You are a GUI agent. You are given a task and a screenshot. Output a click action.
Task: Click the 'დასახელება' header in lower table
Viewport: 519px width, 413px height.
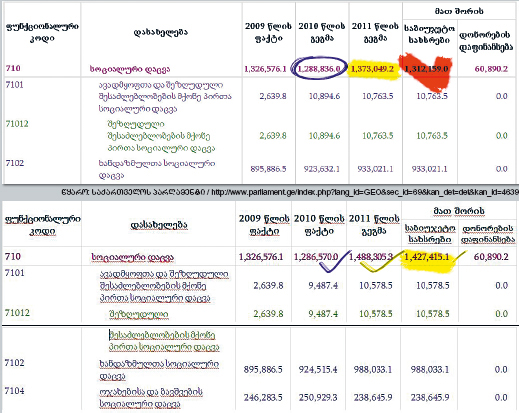point(159,225)
